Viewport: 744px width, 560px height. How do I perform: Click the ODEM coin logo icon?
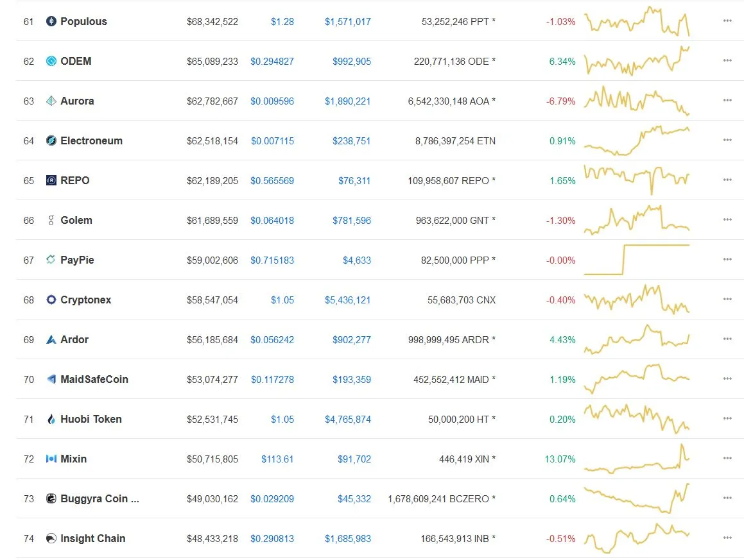coord(51,61)
